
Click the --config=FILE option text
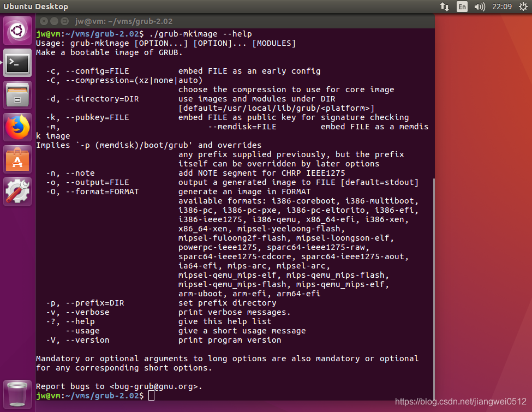point(97,71)
